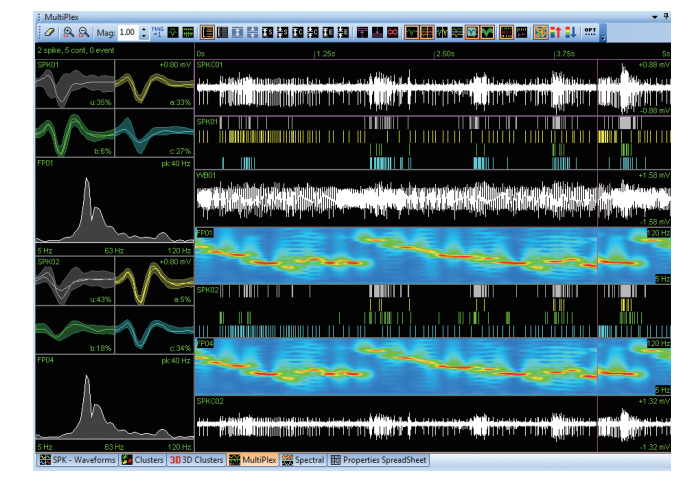Toggle the green filled spectrum button
This screenshot has height=490, width=698.
(x=487, y=32)
